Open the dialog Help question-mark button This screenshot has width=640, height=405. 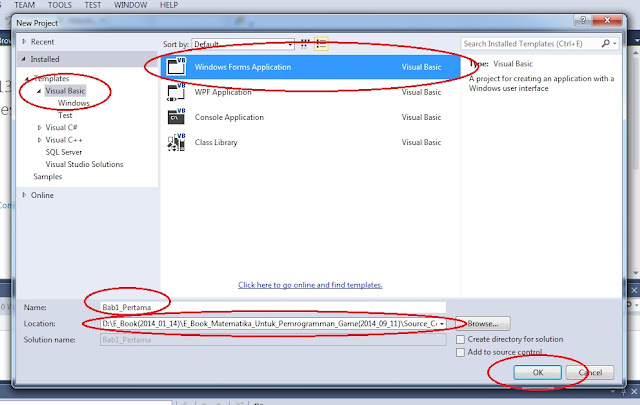[583, 20]
